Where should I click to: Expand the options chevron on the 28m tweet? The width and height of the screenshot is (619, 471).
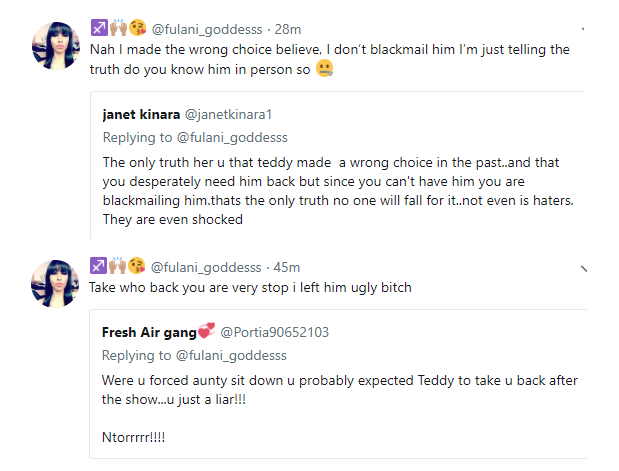pos(584,29)
